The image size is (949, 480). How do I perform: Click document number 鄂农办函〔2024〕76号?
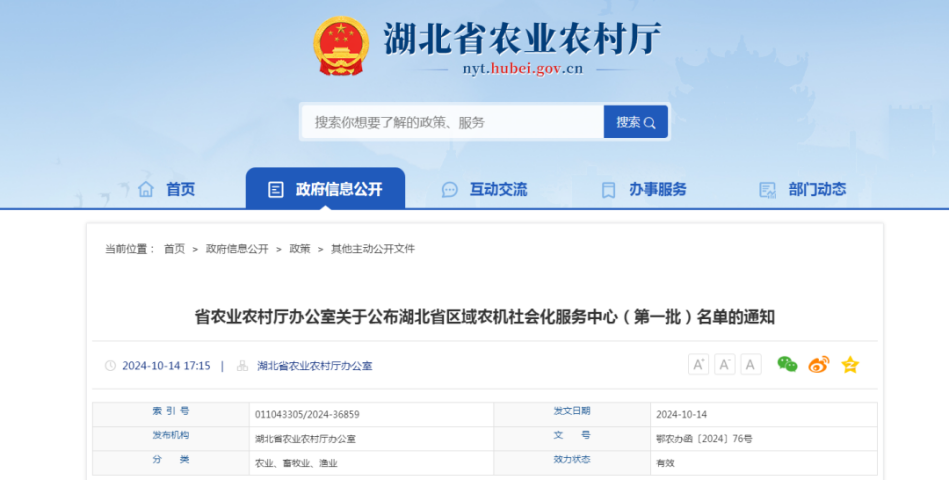tap(704, 439)
